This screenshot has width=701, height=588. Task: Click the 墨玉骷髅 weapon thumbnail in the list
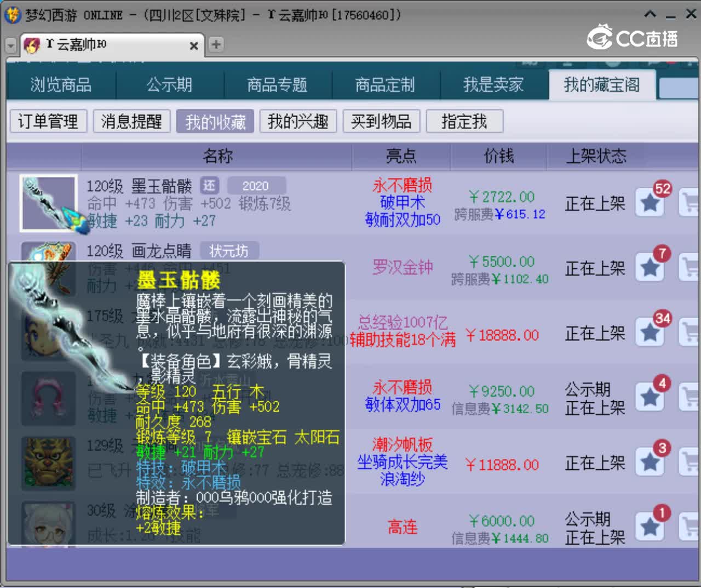click(48, 203)
